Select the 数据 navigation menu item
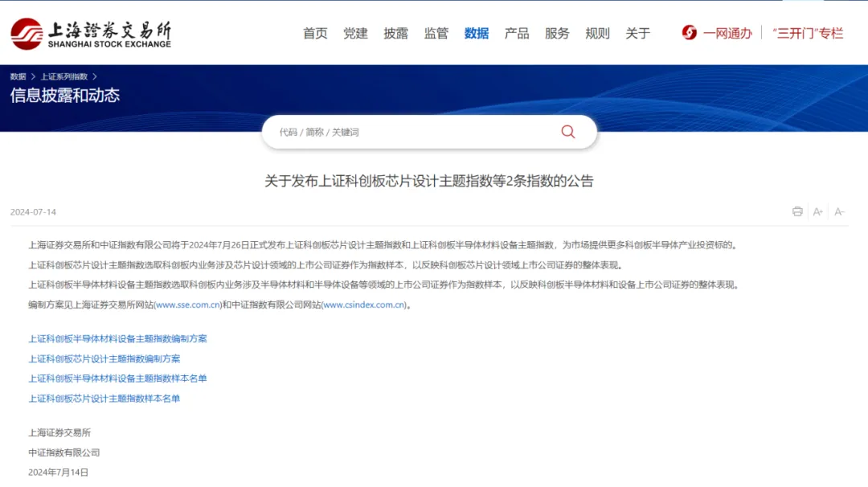 point(476,33)
